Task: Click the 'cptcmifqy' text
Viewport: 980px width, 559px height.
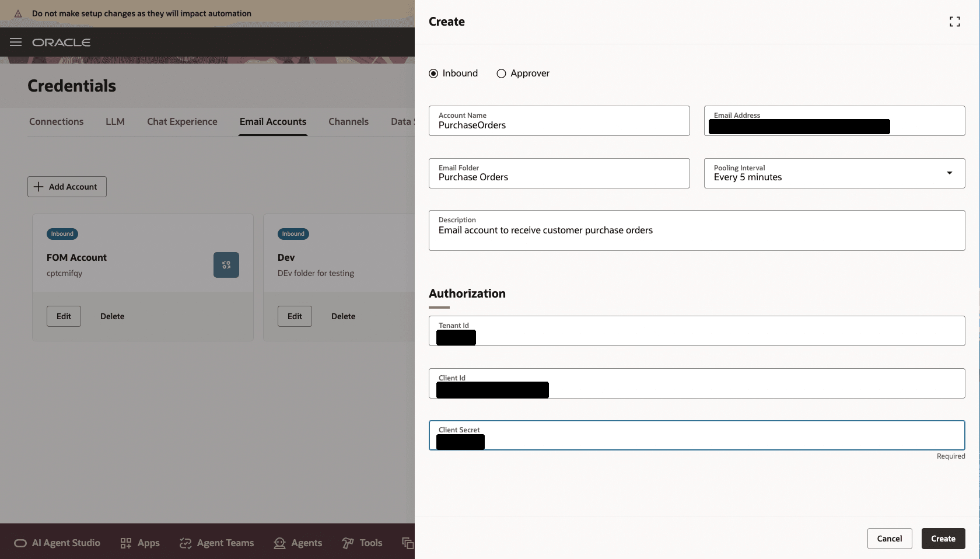Action: (x=64, y=273)
